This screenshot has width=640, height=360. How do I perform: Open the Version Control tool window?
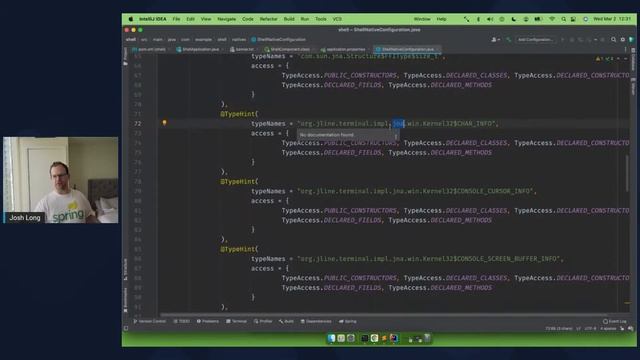pos(150,322)
